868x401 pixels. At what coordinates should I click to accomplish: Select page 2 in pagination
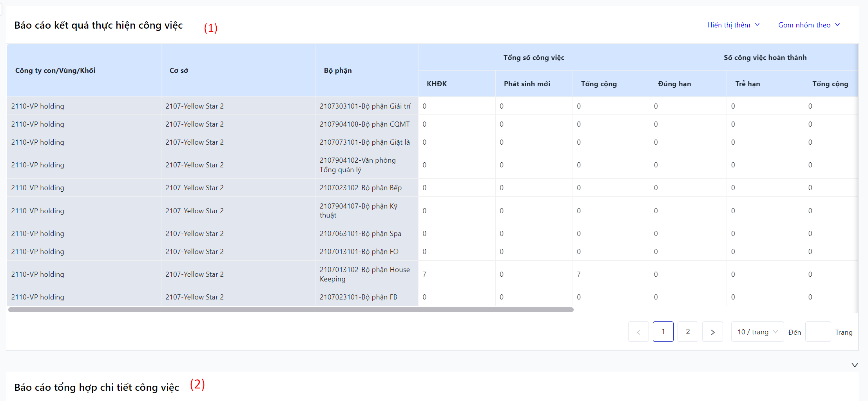688,332
